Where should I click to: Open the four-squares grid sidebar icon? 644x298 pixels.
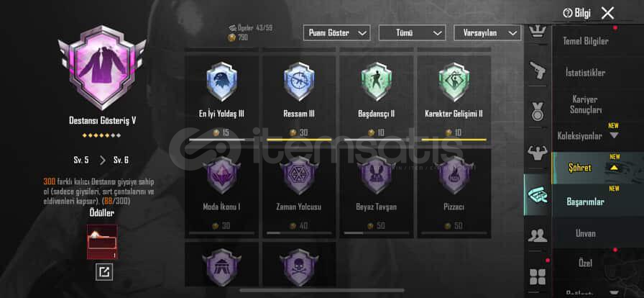point(538,276)
